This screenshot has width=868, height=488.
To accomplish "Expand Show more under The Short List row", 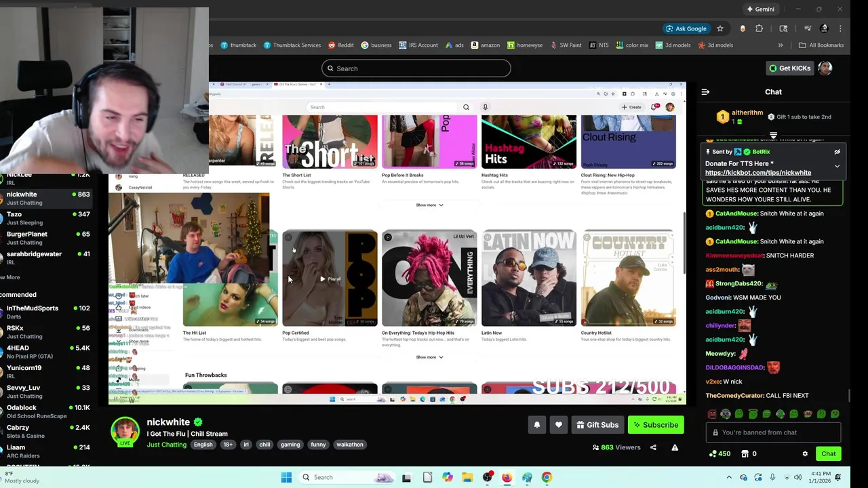I will (x=429, y=205).
